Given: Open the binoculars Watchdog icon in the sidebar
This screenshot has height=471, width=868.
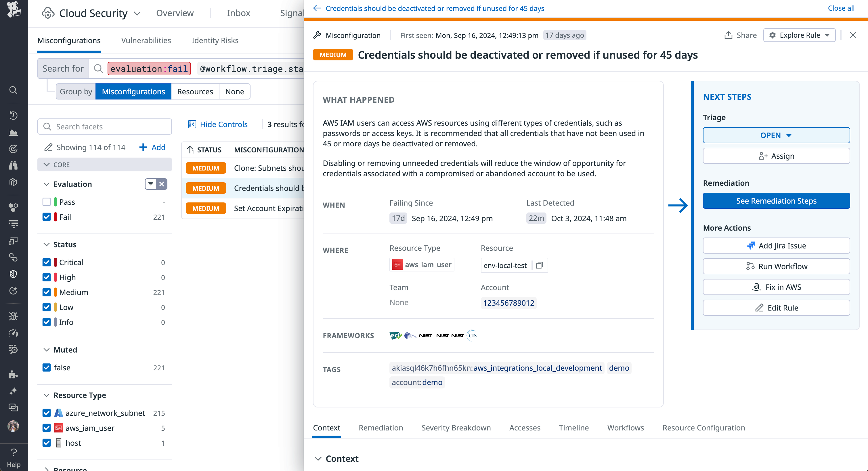Looking at the screenshot, I should 13,165.
